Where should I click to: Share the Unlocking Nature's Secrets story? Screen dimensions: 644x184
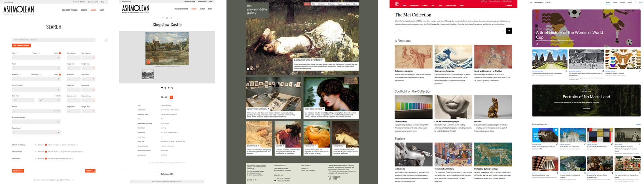(x=639, y=71)
